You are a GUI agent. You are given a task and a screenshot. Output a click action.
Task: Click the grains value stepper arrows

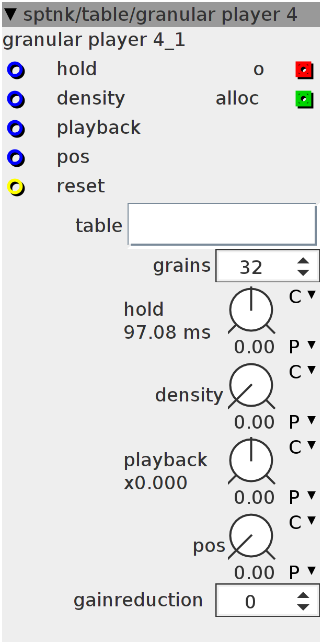(303, 267)
